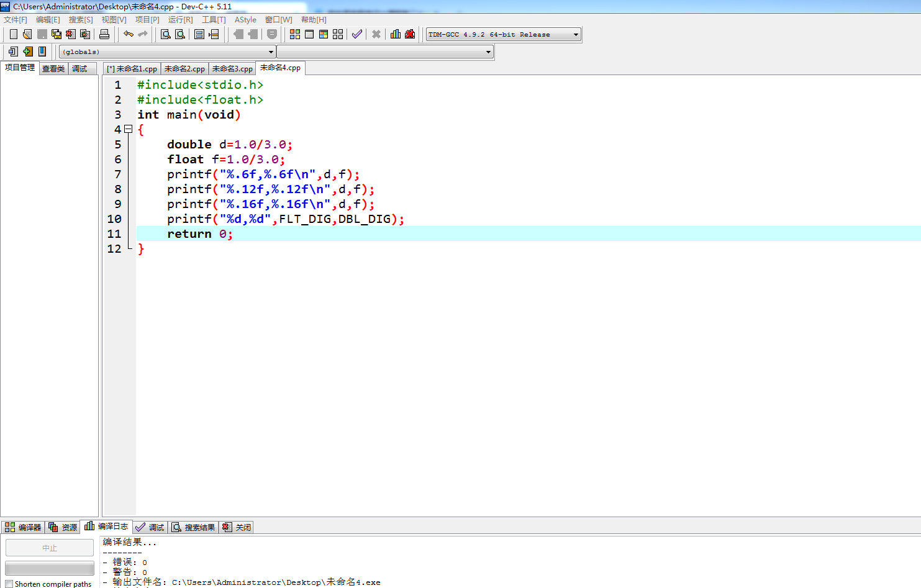The height and width of the screenshot is (588, 921).
Task: Open the bottom panel 调试 tab
Action: (150, 527)
